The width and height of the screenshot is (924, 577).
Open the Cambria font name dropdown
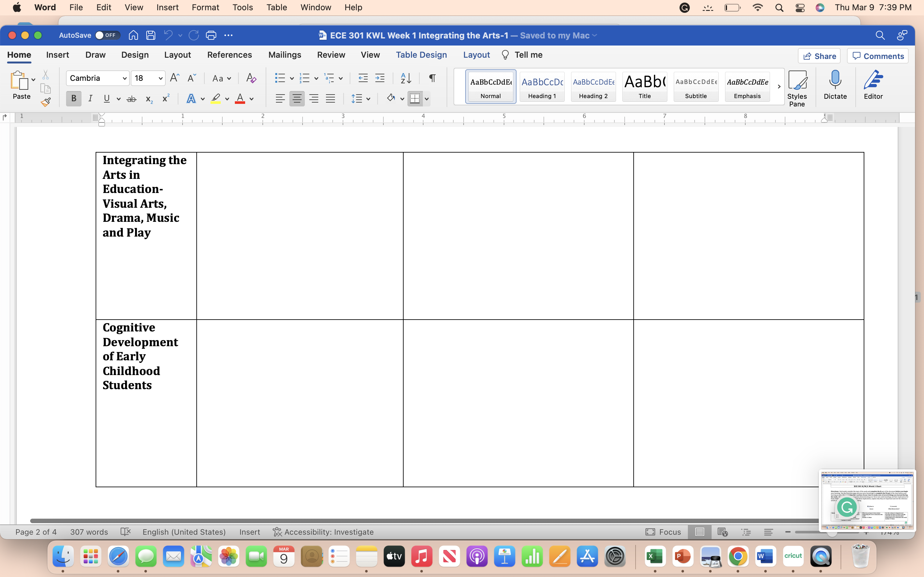tap(124, 79)
